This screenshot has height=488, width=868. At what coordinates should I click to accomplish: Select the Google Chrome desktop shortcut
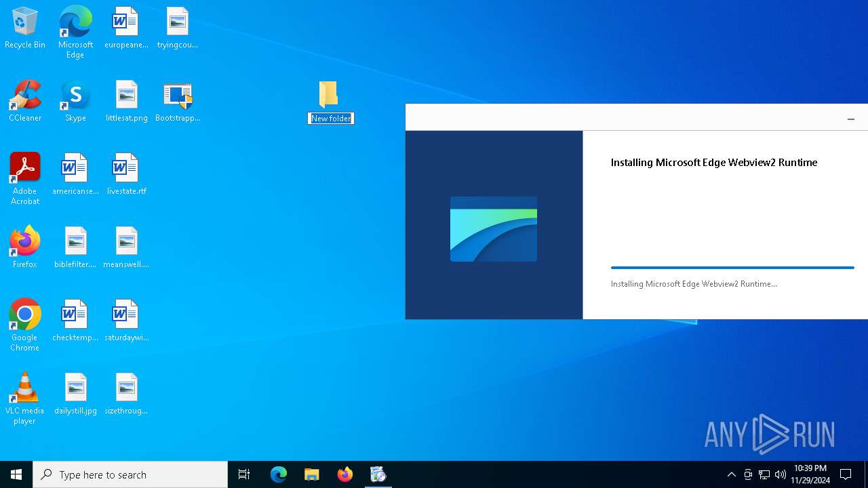point(25,325)
